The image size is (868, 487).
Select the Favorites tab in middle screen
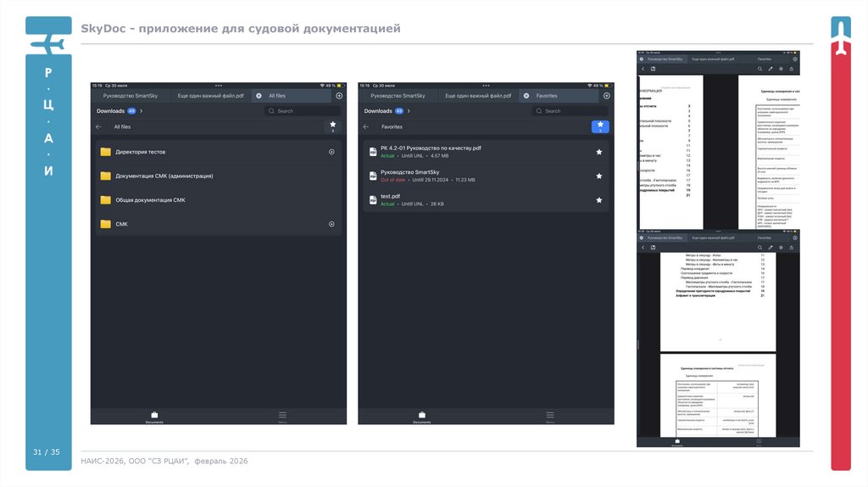559,96
